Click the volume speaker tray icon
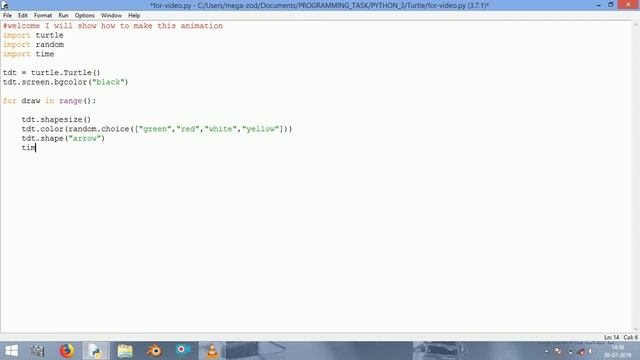 (590, 351)
